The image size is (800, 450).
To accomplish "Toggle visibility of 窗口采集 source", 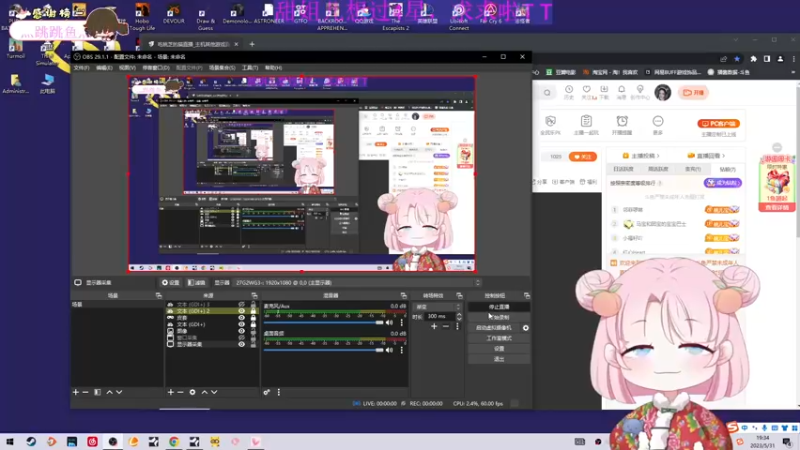I will pos(241,337).
